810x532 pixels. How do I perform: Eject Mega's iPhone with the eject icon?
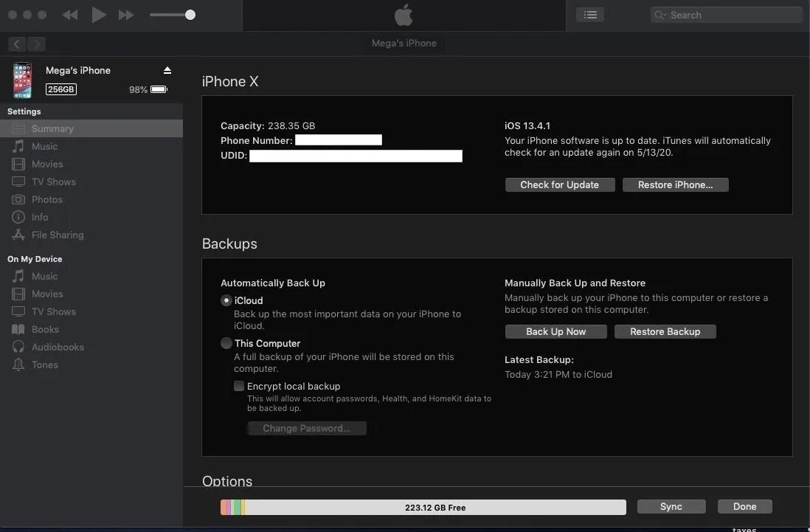coord(167,70)
